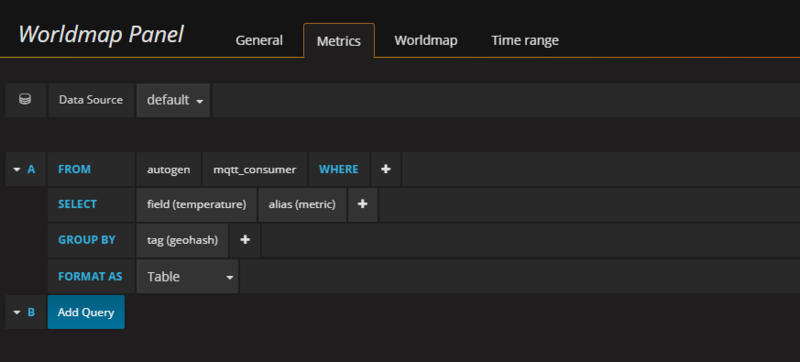Click the database icon beside Data Source
Image resolution: width=800 pixels, height=362 pixels.
point(25,100)
